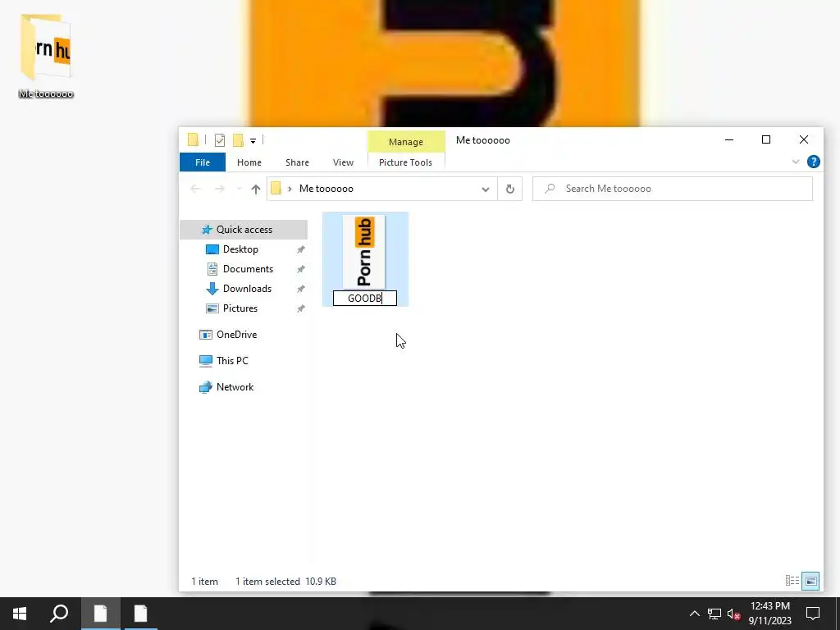The height and width of the screenshot is (630, 840).
Task: Open Documents in navigation pane
Action: [248, 269]
